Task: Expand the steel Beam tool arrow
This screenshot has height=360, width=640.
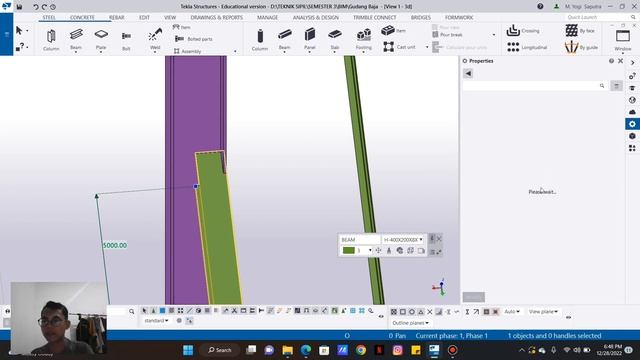Action: point(76,52)
